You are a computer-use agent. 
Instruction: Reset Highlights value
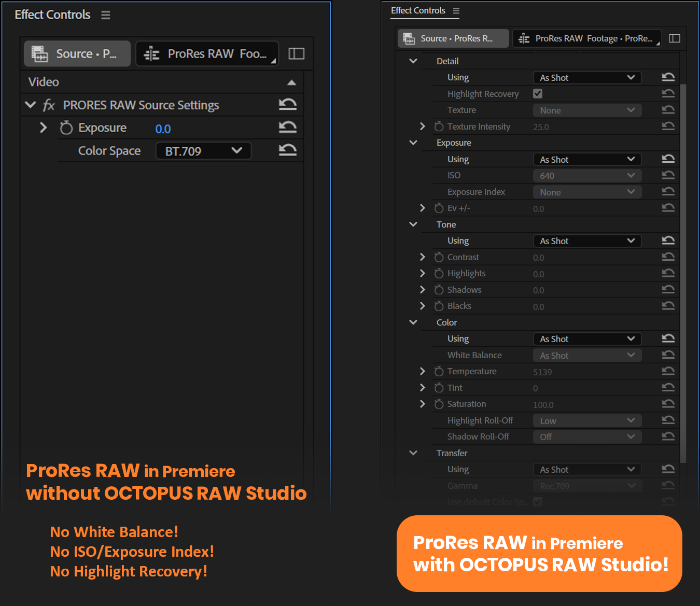click(x=668, y=273)
